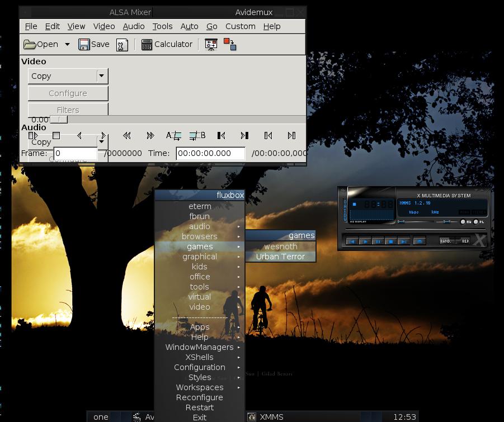Open the Video codec Copy dropdown
The height and width of the screenshot is (422, 504).
(68, 76)
